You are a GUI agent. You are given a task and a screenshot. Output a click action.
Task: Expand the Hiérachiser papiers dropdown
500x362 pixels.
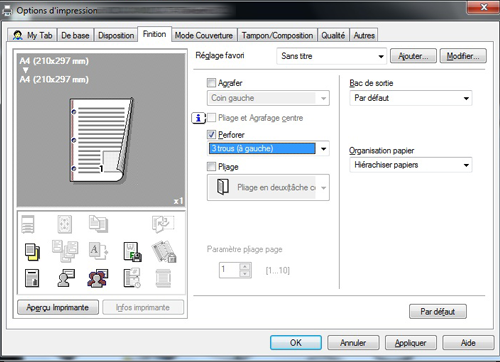click(411, 165)
